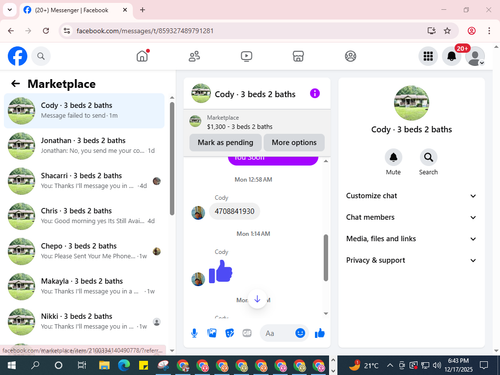
Task: Mute the Cody conversation
Action: point(393,157)
